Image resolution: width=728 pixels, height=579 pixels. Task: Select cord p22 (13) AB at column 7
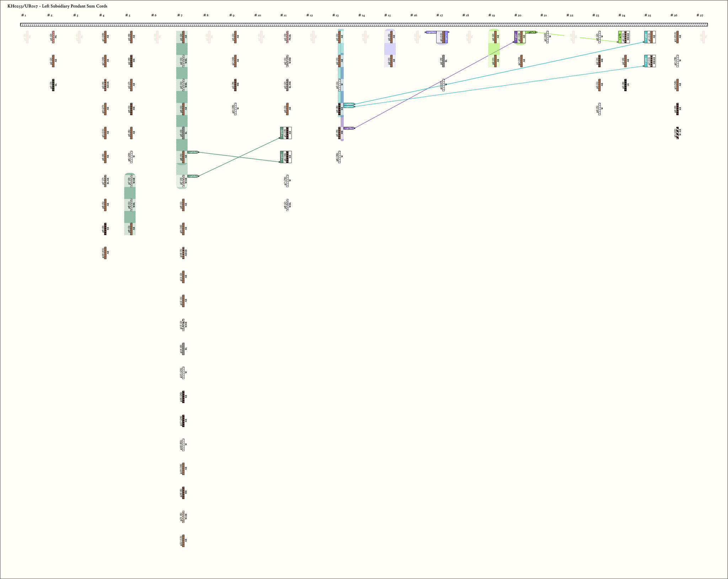tap(183, 541)
